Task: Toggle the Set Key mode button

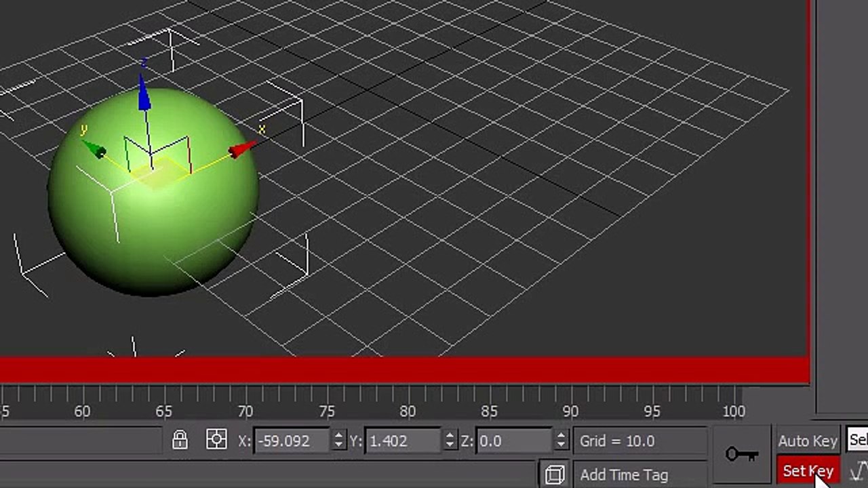Action: (808, 471)
